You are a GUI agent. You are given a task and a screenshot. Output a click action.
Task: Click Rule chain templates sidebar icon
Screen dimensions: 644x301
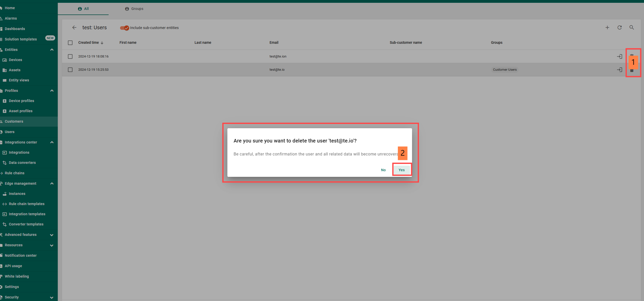pos(5,204)
